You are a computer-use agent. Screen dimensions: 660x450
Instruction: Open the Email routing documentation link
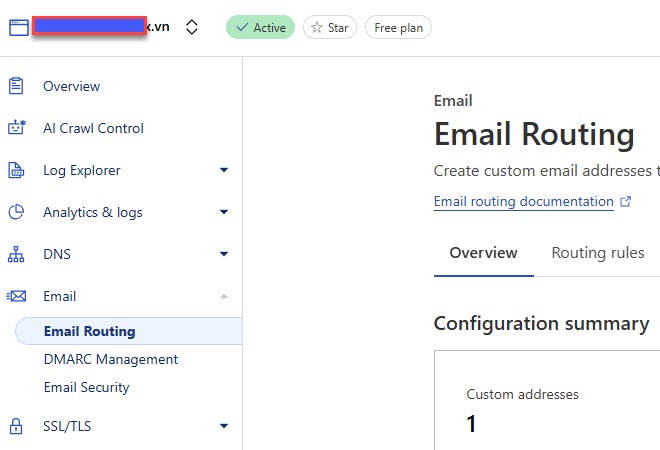523,201
